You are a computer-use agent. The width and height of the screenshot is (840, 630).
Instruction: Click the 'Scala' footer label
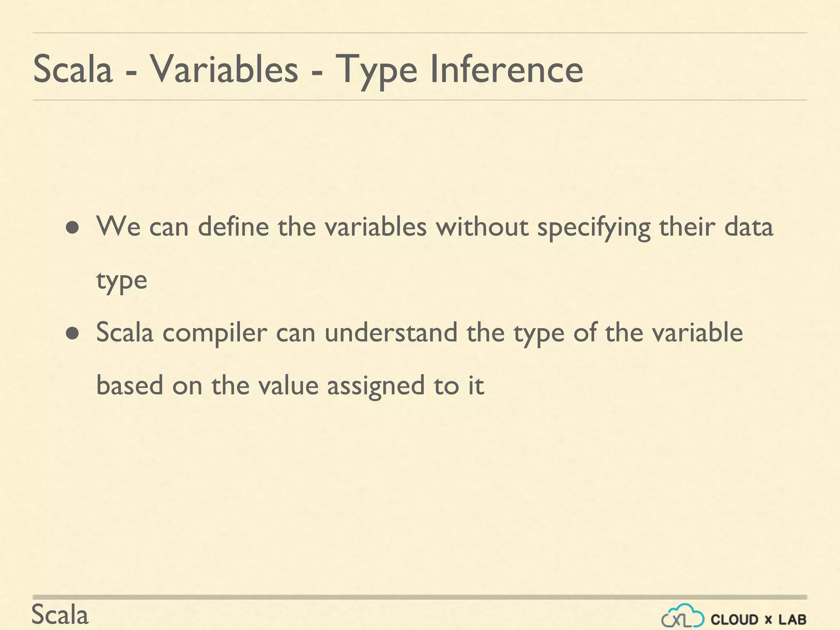click(60, 615)
